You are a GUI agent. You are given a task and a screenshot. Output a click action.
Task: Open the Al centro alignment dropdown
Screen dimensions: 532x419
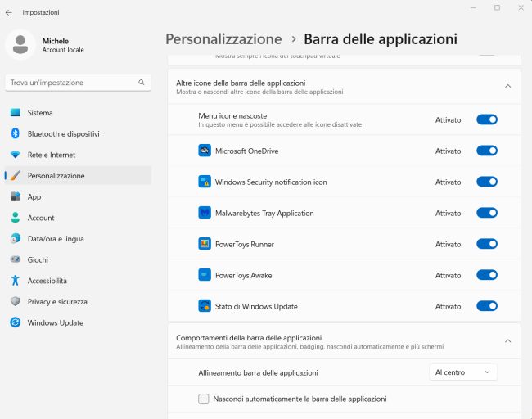(x=463, y=372)
